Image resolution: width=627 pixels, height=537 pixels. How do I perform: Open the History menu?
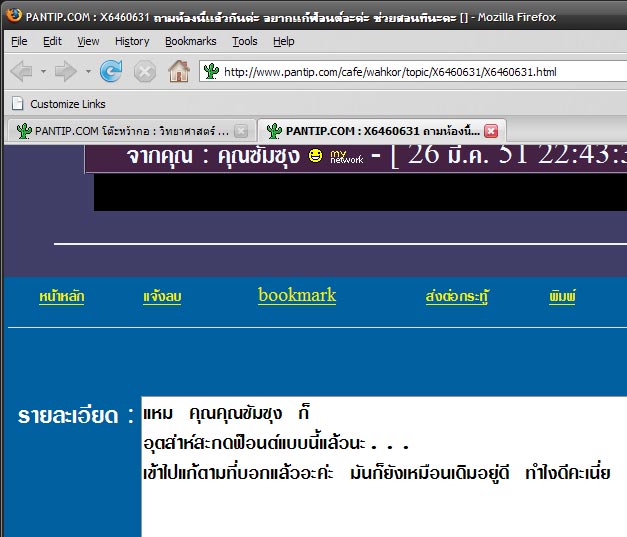[132, 41]
